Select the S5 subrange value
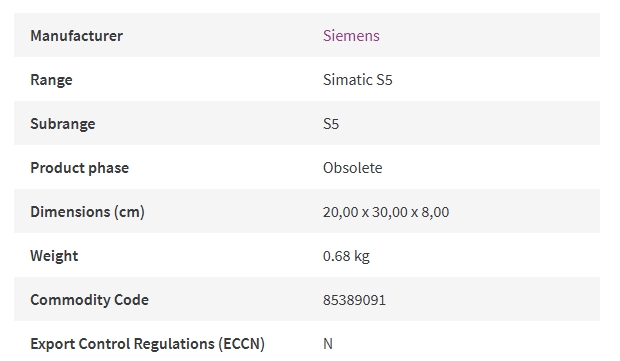Viewport: 620px width, 361px height. (x=331, y=124)
